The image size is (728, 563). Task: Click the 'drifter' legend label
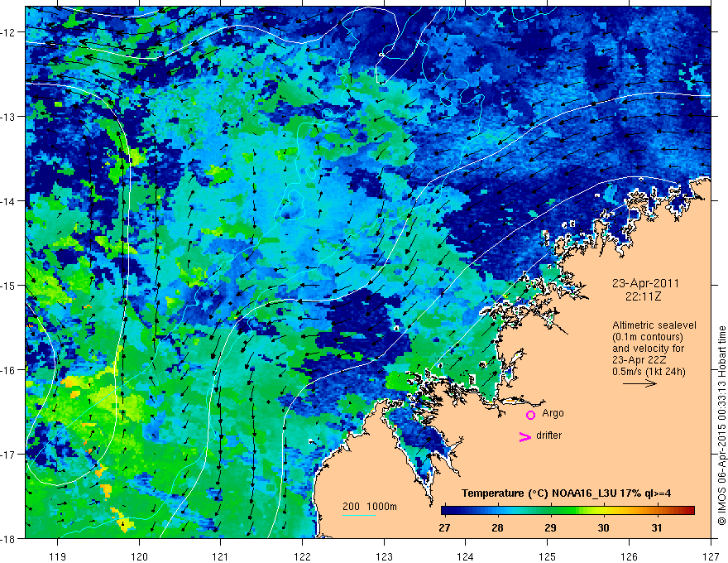[548, 435]
